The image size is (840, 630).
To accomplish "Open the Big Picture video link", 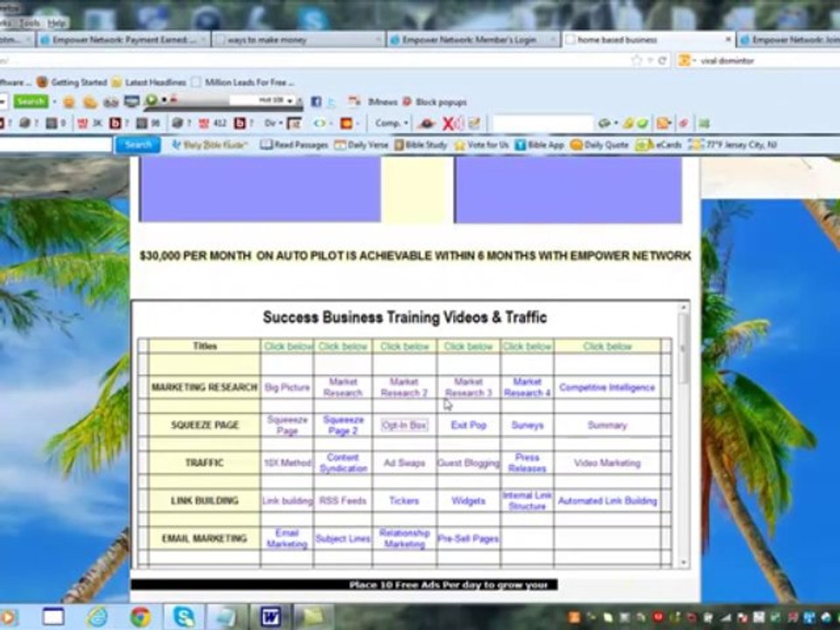I will coord(287,388).
